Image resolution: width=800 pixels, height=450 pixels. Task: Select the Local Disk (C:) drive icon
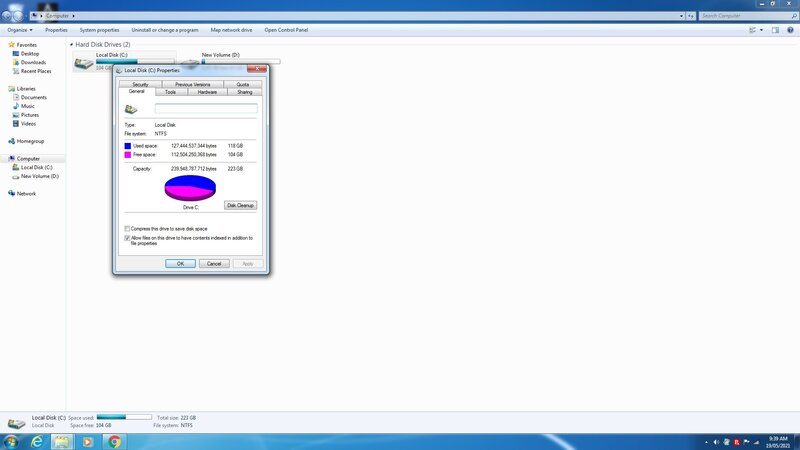(x=84, y=63)
